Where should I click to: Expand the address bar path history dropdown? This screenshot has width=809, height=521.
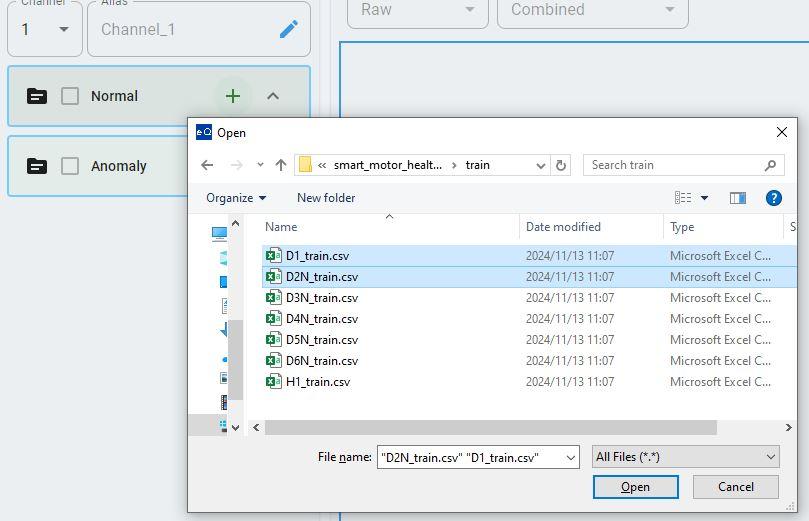pyautogui.click(x=540, y=166)
